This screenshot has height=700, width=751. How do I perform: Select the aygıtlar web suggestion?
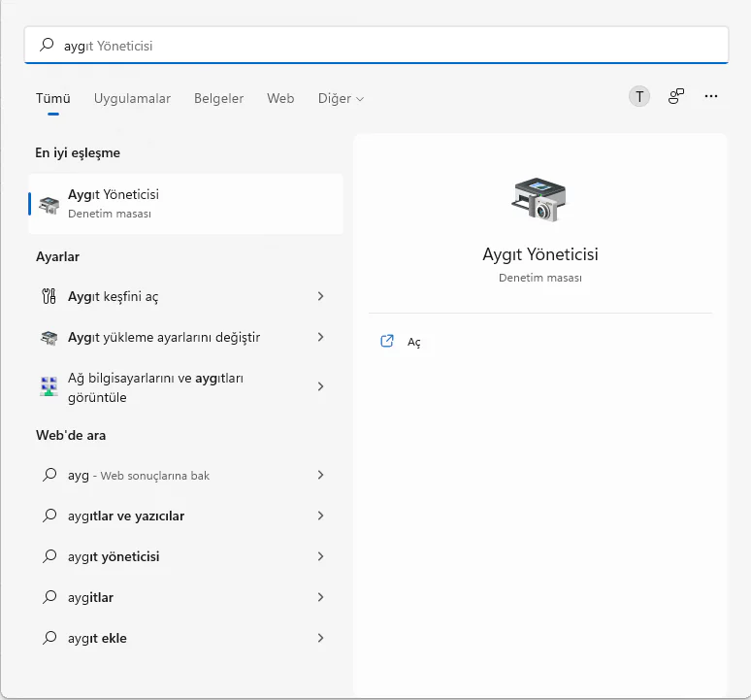90,597
